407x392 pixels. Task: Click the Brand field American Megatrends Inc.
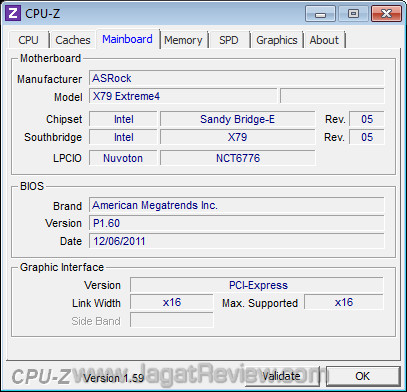[237, 205]
